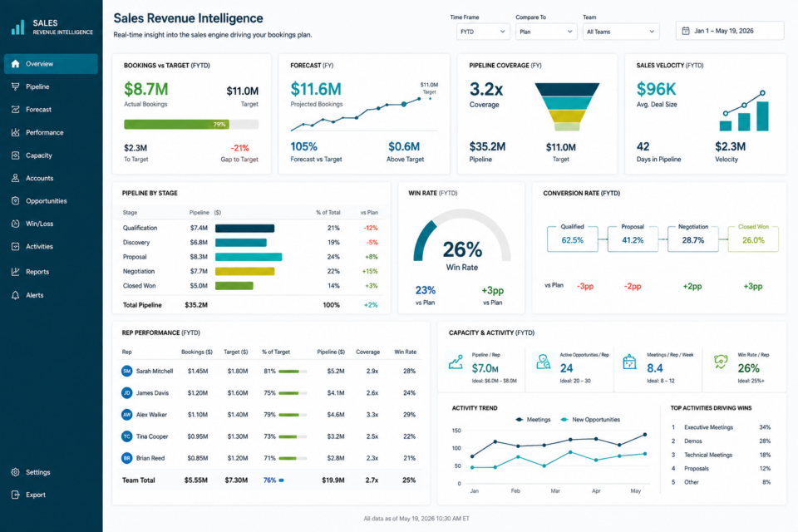Viewport: 798px width, 532px height.
Task: Open the Compare To Plan dropdown
Action: coord(547,32)
